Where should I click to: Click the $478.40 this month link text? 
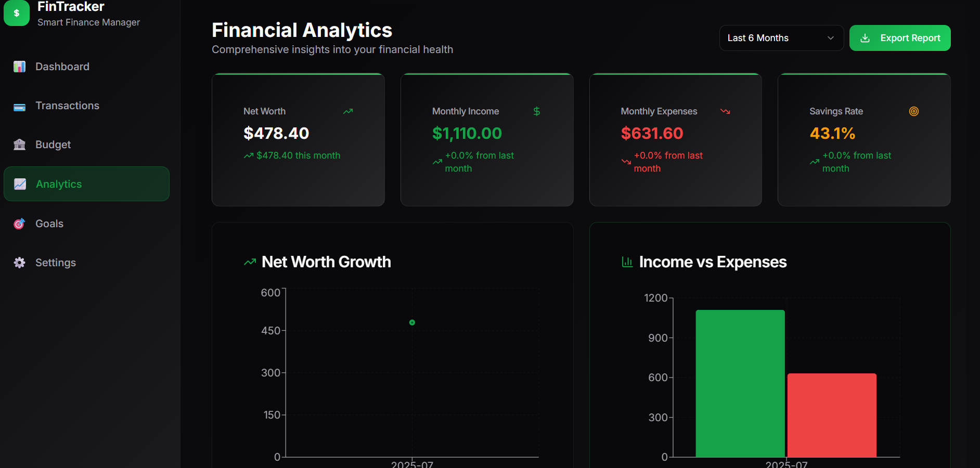(298, 155)
